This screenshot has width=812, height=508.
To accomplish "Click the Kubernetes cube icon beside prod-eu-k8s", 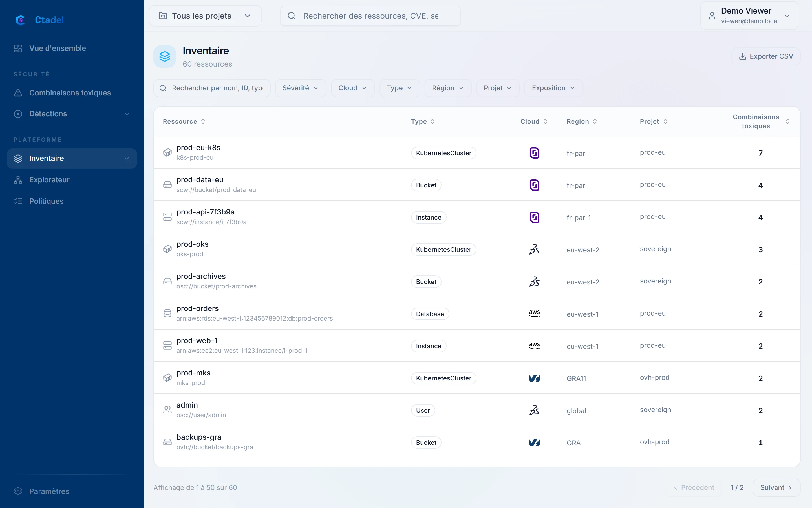I will [x=167, y=152].
